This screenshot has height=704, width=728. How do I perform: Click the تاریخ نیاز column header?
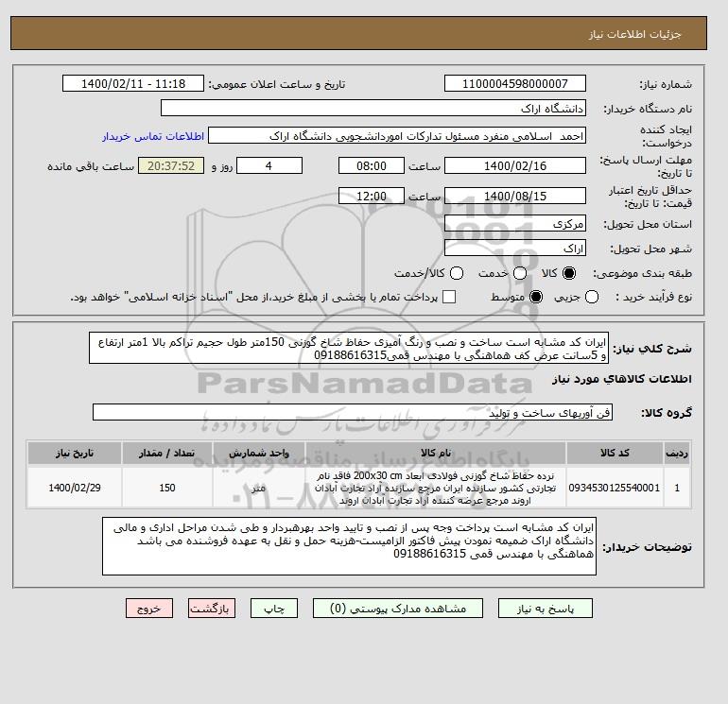click(x=75, y=453)
